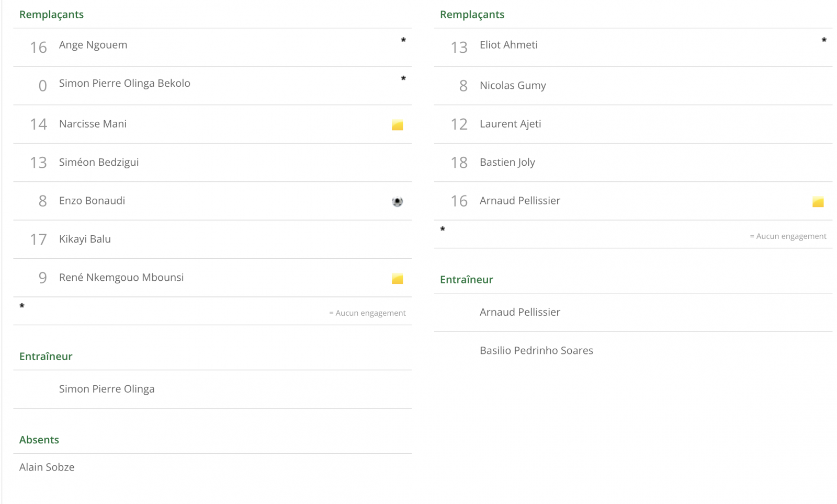The image size is (837, 504).
Task: Click the right team's Entraîneur heading
Action: click(x=466, y=279)
